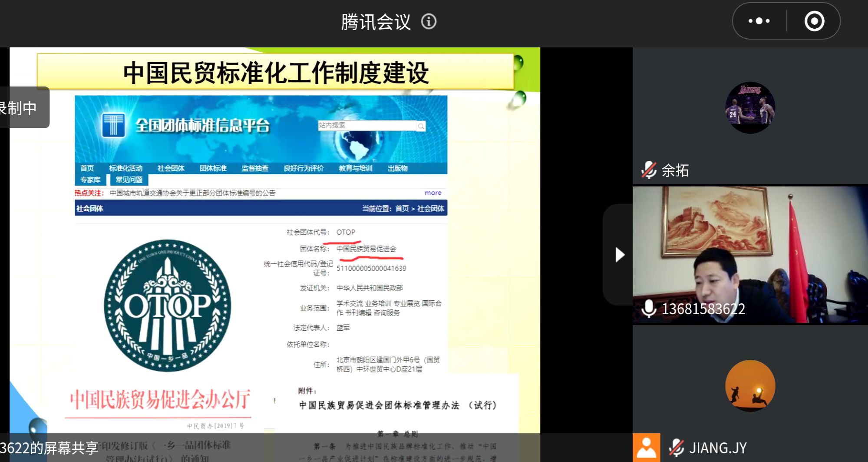Click the 中国民族贸易促进会 group name text
The width and height of the screenshot is (868, 462).
coord(366,249)
